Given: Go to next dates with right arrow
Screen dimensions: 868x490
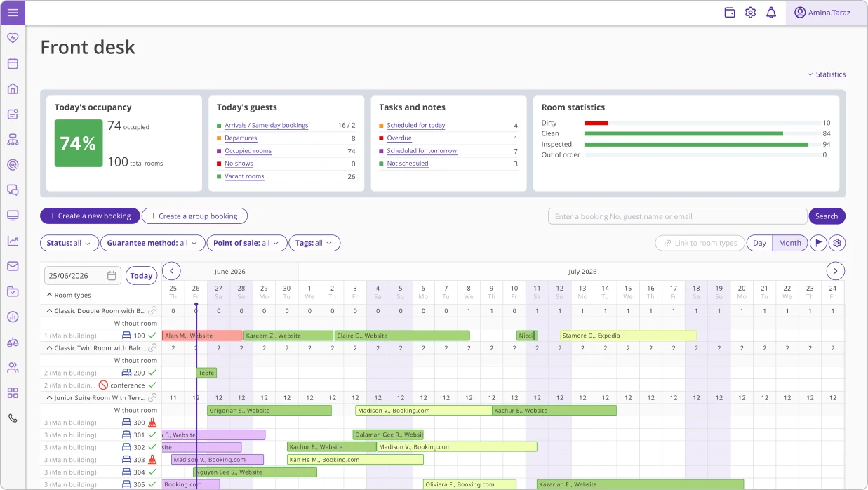Looking at the screenshot, I should (835, 271).
